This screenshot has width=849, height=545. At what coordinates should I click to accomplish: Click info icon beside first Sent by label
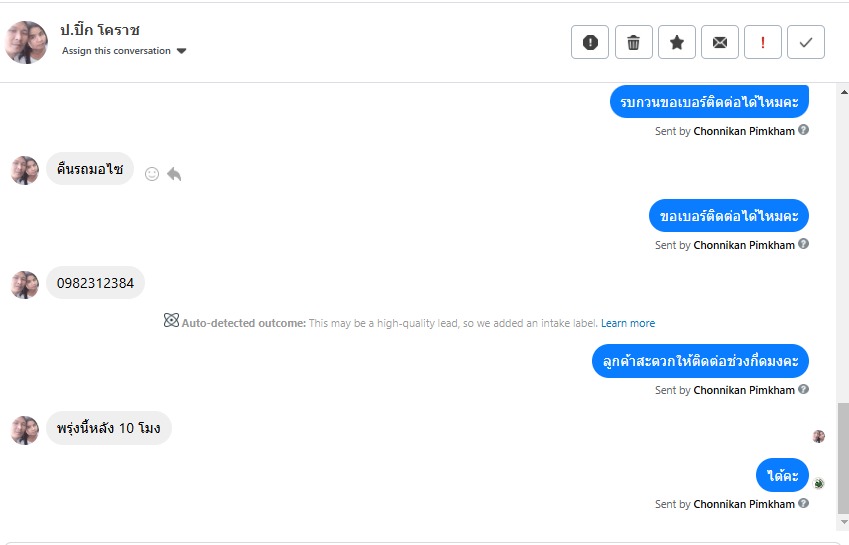pyautogui.click(x=804, y=130)
